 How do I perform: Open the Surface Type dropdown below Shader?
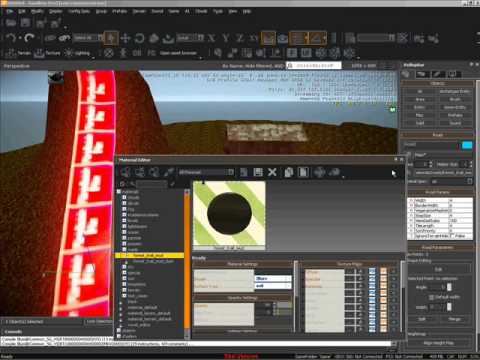(x=273, y=286)
